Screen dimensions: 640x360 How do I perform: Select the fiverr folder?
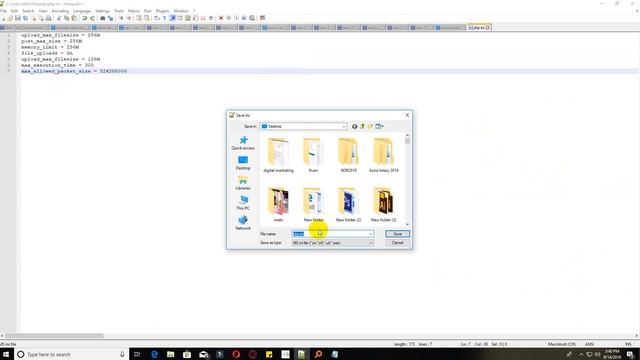(313, 156)
